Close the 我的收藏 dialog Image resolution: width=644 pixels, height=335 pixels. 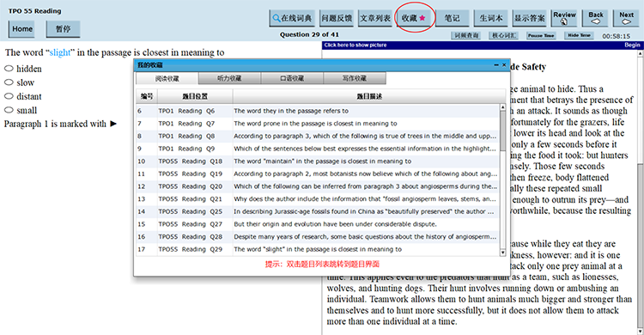click(504, 65)
